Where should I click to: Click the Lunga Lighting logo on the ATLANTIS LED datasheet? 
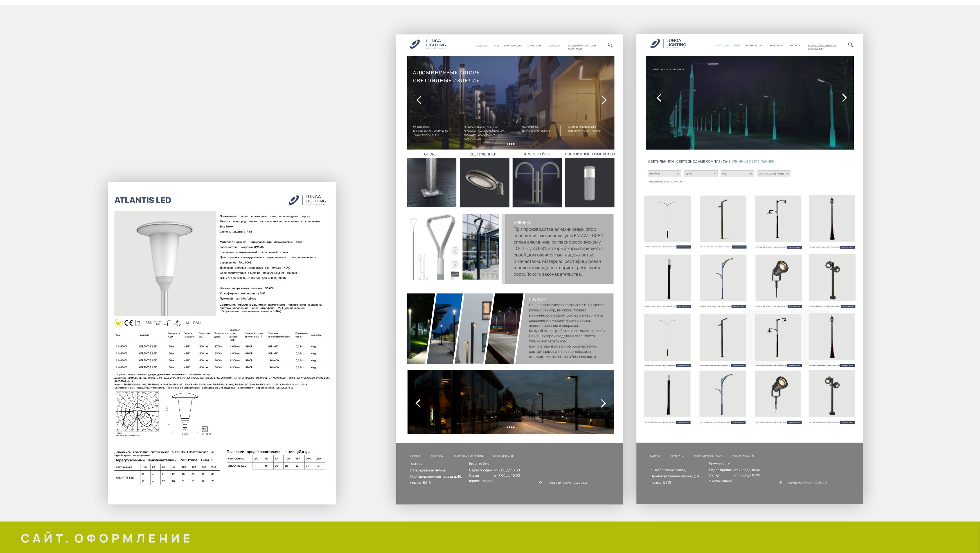(x=307, y=200)
